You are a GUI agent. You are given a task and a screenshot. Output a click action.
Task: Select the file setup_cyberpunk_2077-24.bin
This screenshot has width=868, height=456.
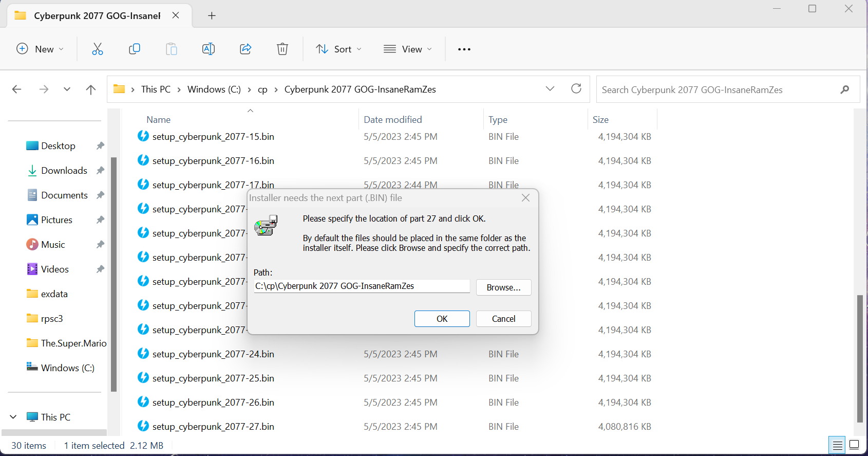click(x=213, y=354)
